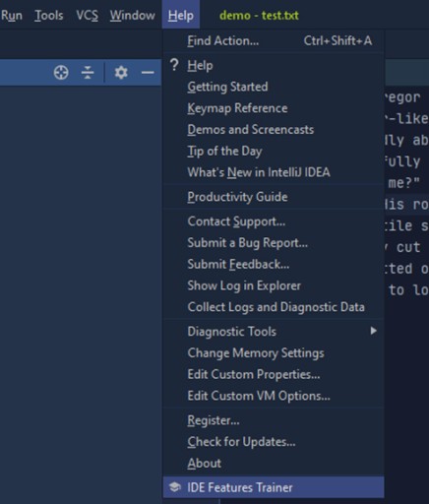Viewport: 429px width, 504px height.
Task: Choose Getting Started from Help menu
Action: pos(274,87)
